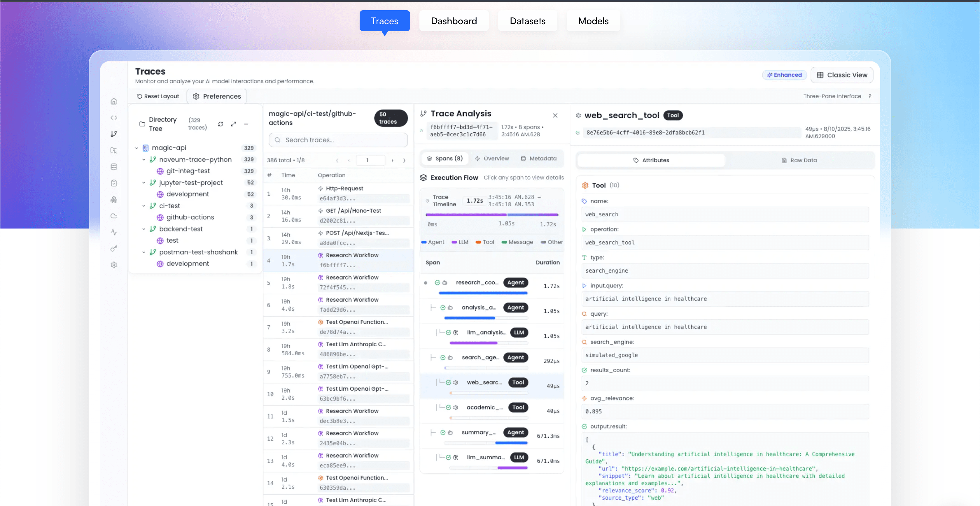Minimize the Directory Tree panel
Image resolution: width=980 pixels, height=506 pixels.
tap(246, 124)
